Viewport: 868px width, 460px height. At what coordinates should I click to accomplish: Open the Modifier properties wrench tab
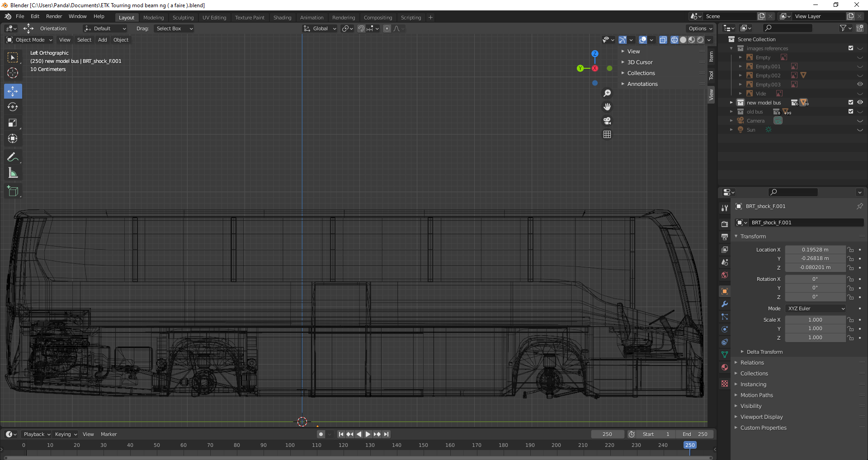[x=725, y=304]
